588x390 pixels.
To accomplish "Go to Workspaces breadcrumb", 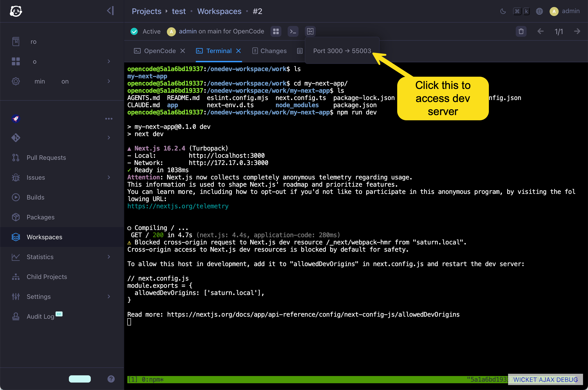I will (219, 11).
